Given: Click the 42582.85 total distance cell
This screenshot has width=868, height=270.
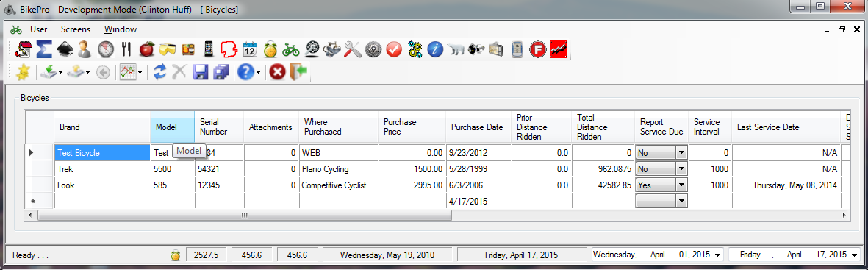Looking at the screenshot, I should (x=603, y=185).
